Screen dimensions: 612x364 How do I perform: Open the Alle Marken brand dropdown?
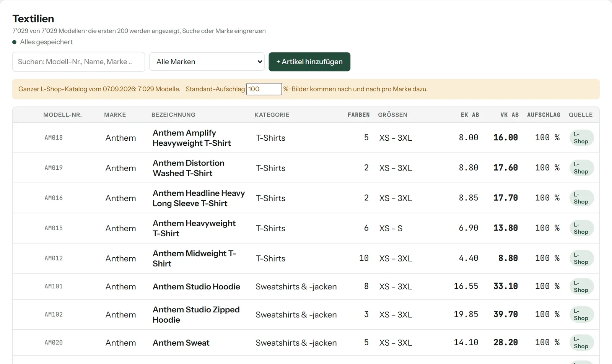(207, 62)
